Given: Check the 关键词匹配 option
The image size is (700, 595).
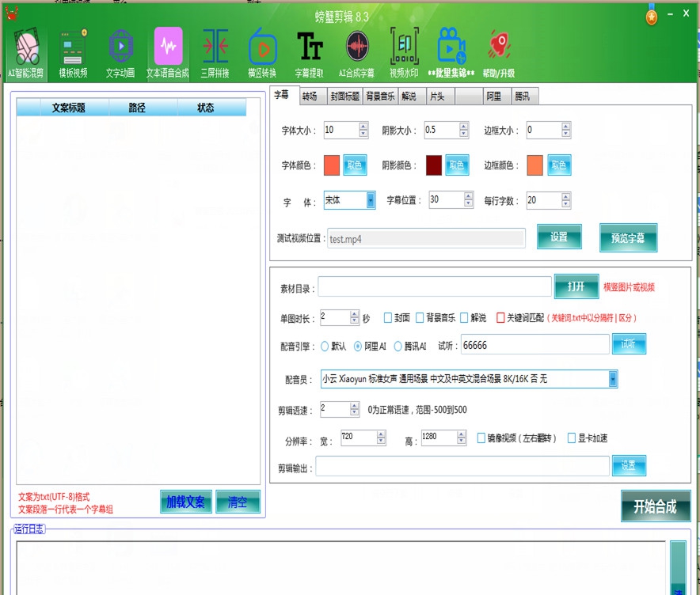Looking at the screenshot, I should click(502, 317).
